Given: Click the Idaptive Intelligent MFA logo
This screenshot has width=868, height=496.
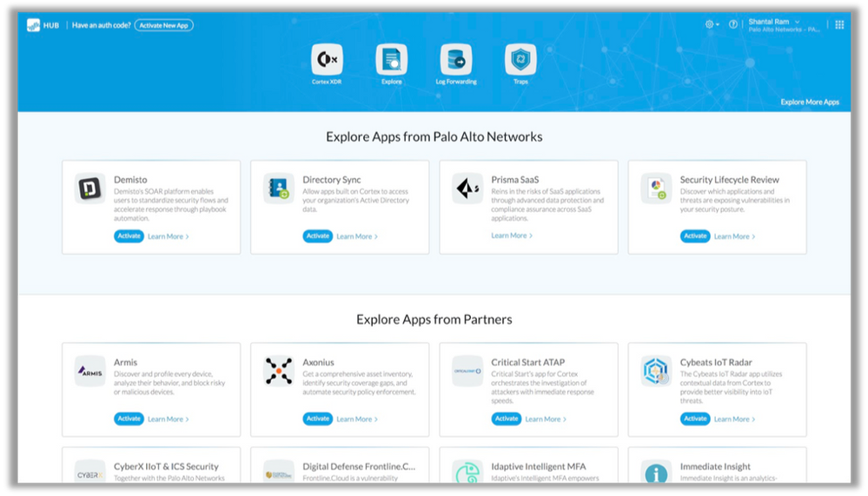Looking at the screenshot, I should (467, 473).
